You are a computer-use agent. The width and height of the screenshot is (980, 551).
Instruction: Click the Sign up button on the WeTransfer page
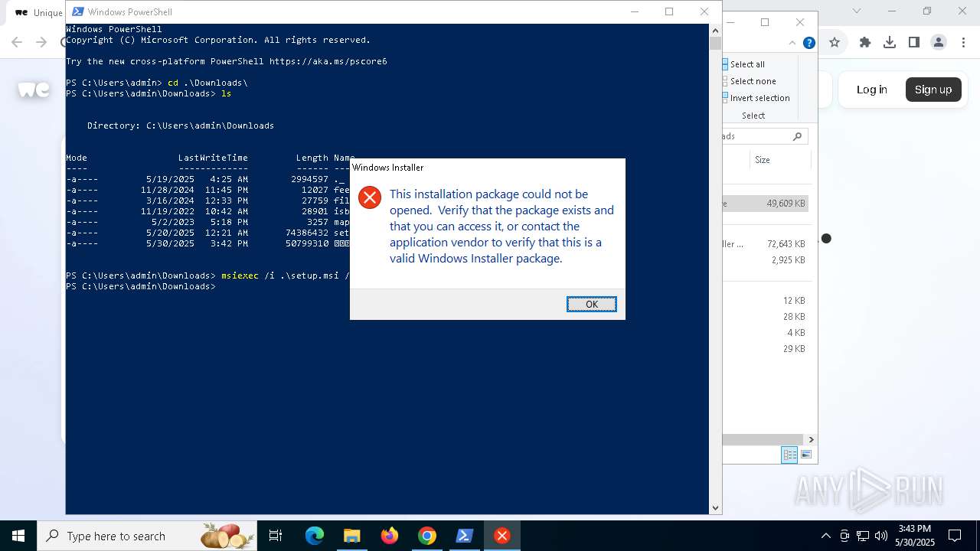coord(933,90)
